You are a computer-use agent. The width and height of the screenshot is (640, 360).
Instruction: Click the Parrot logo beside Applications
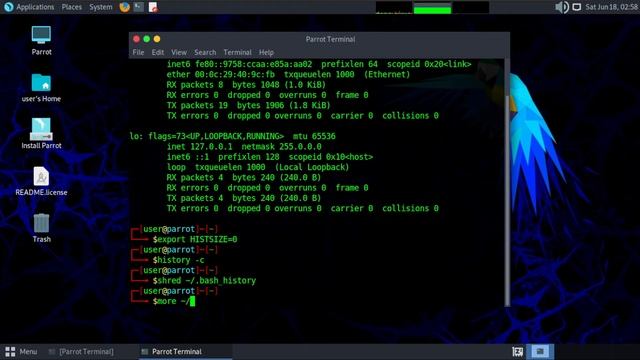(8, 7)
